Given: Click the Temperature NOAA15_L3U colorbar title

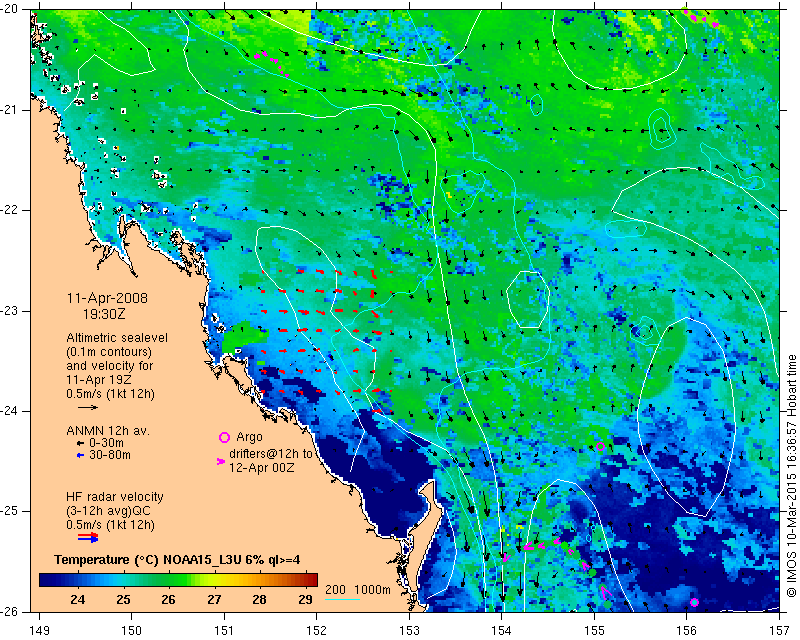Looking at the screenshot, I should coord(177,560).
